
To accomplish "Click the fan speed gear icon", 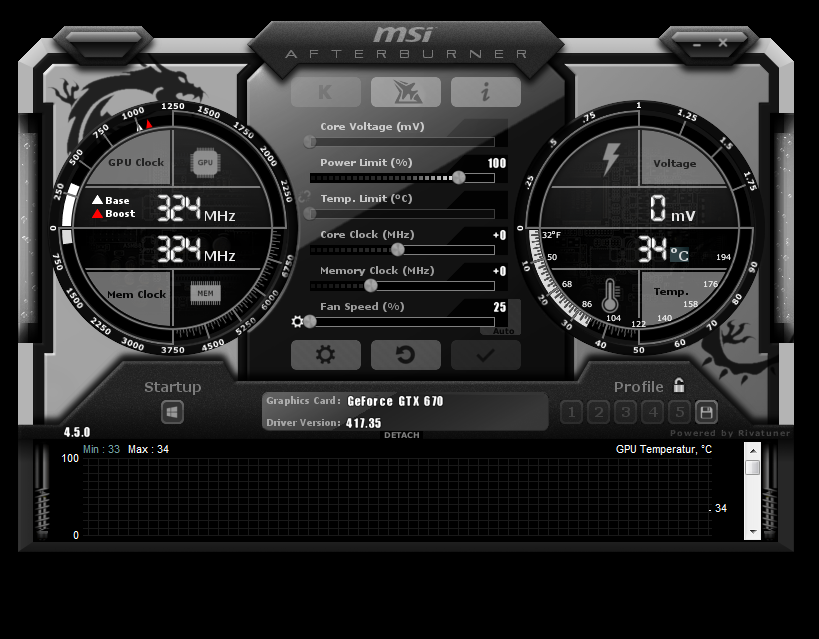I will tap(297, 322).
